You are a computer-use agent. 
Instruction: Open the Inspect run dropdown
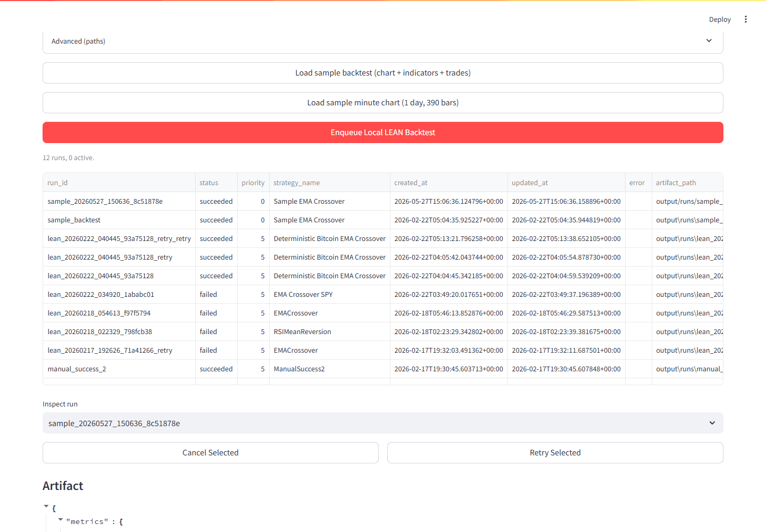tap(383, 423)
